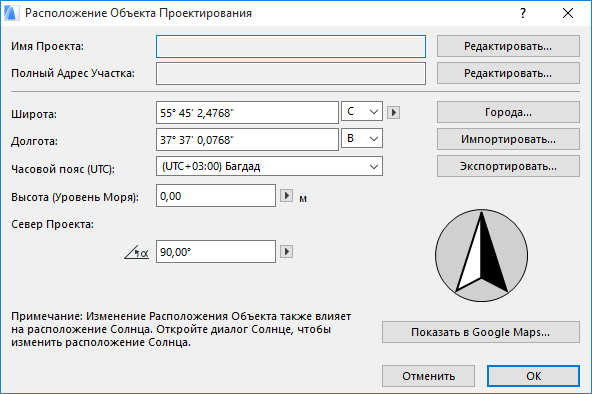Expand the time zone dropdown (UTC+03:00) Багдад

(269, 166)
